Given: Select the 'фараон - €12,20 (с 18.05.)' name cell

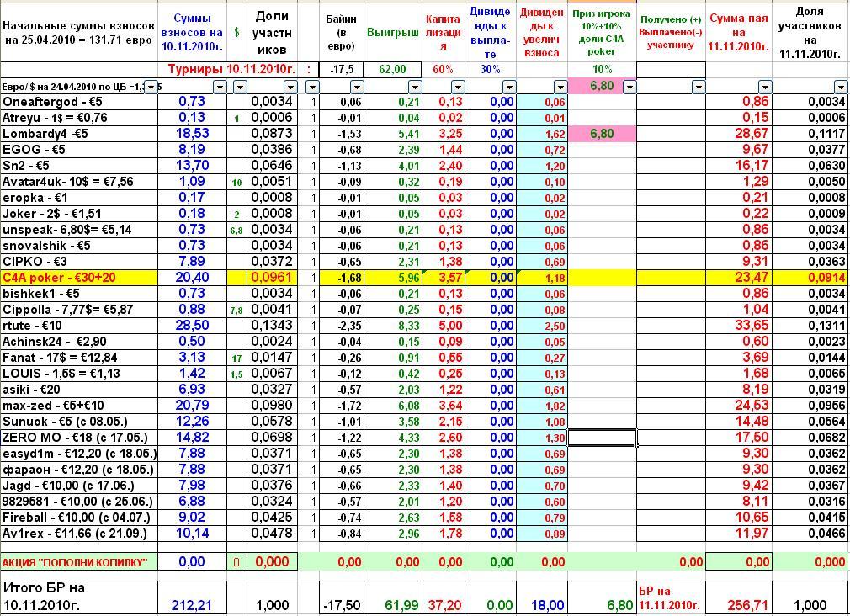Looking at the screenshot, I should pos(80,470).
